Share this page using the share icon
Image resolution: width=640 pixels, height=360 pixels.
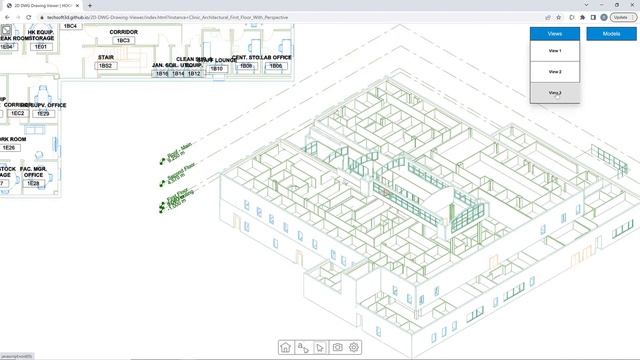548,18
